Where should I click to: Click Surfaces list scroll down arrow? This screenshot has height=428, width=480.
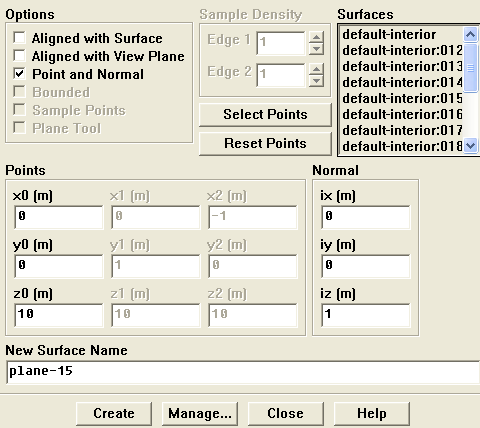(x=471, y=146)
